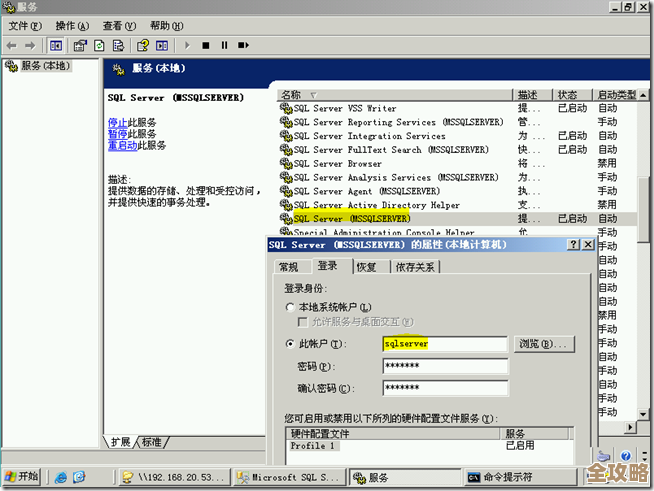Click the Refresh toolbar icon
This screenshot has width=654, height=491.
pyautogui.click(x=100, y=45)
